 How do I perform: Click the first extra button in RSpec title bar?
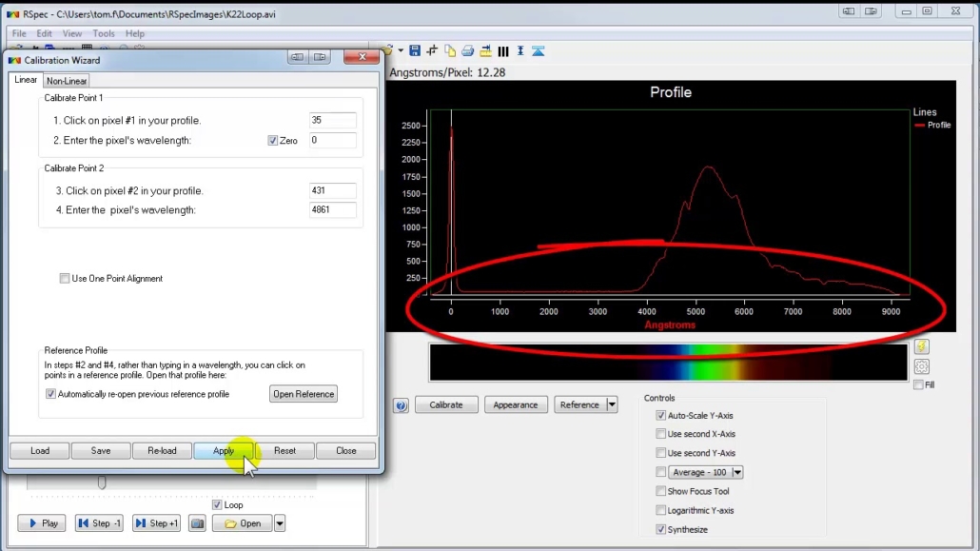(848, 11)
